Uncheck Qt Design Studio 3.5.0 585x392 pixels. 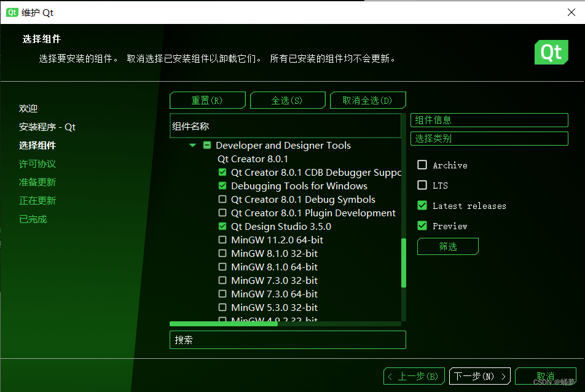point(222,226)
